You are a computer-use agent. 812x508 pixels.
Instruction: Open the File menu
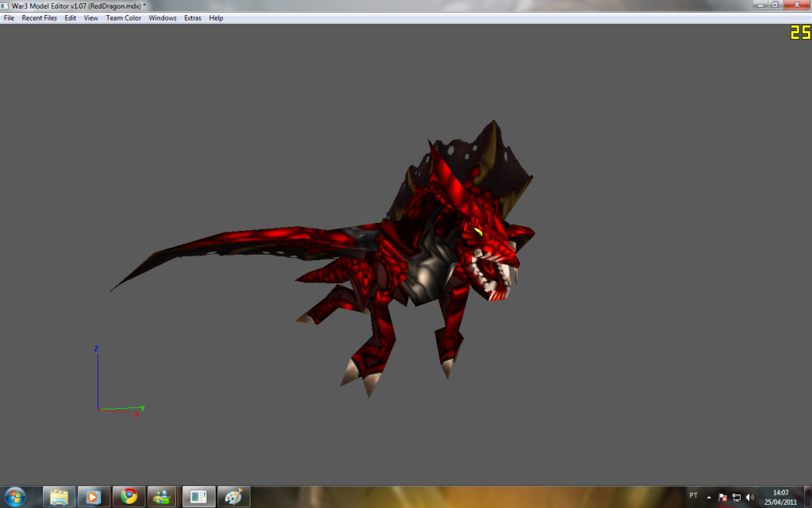[x=9, y=17]
